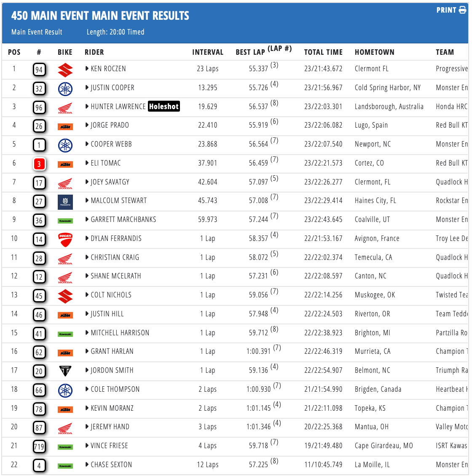Click Hunter Lawrence's Honda bike logo
Image resolution: width=472 pixels, height=476 pixels.
click(x=65, y=107)
